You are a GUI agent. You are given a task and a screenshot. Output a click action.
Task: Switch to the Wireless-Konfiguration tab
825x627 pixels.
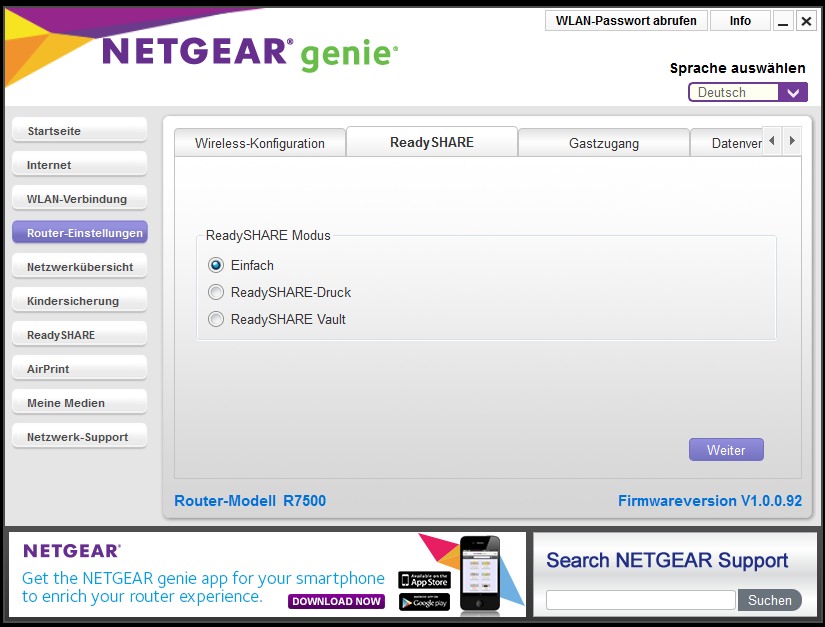coord(260,143)
